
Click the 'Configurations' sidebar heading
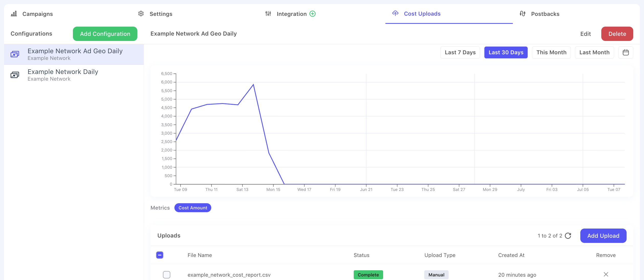tap(31, 34)
